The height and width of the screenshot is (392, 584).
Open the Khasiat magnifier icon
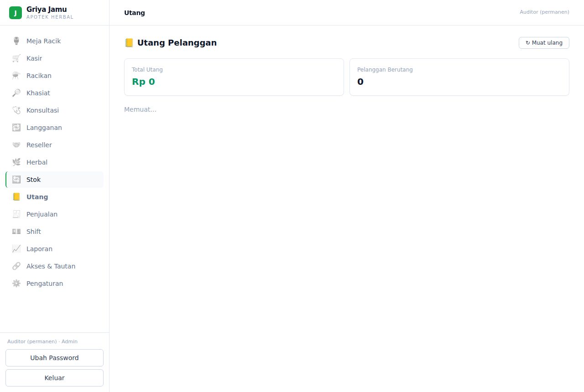pos(16,93)
